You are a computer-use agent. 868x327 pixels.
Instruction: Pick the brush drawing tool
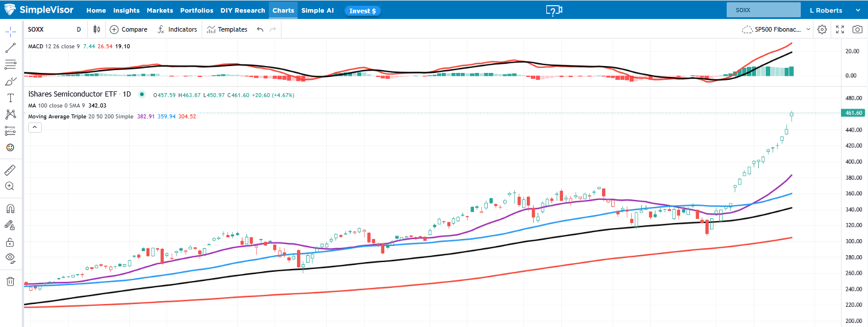[10, 81]
